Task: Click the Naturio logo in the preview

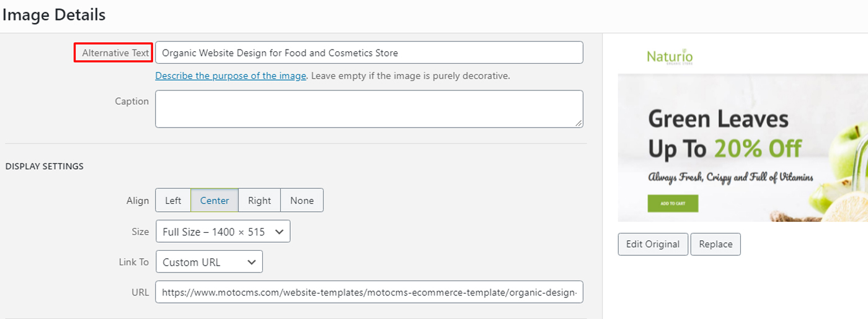Action: 670,58
